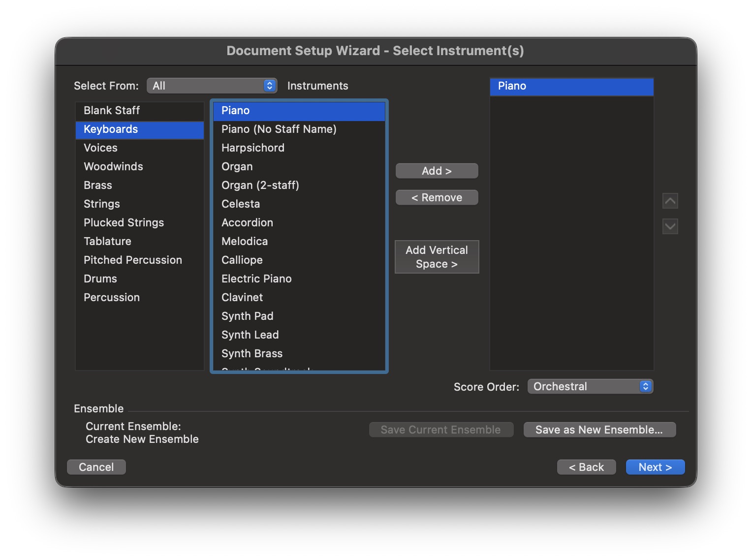
Task: Go Back to previous wizard page
Action: coord(586,467)
